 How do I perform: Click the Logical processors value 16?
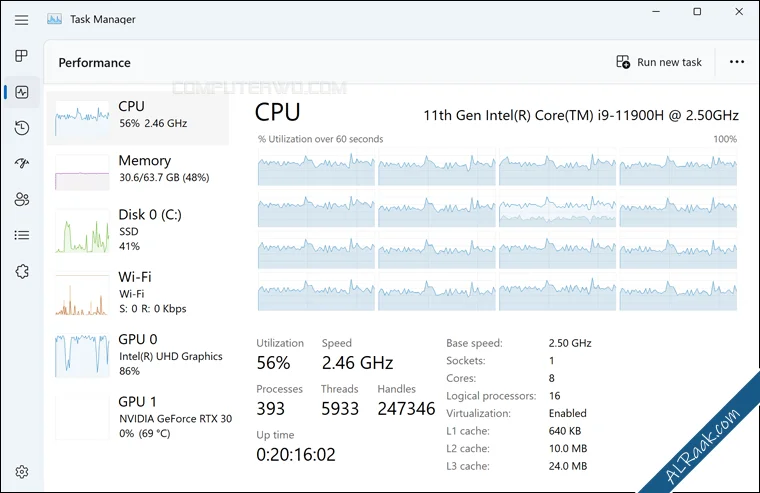click(x=554, y=396)
